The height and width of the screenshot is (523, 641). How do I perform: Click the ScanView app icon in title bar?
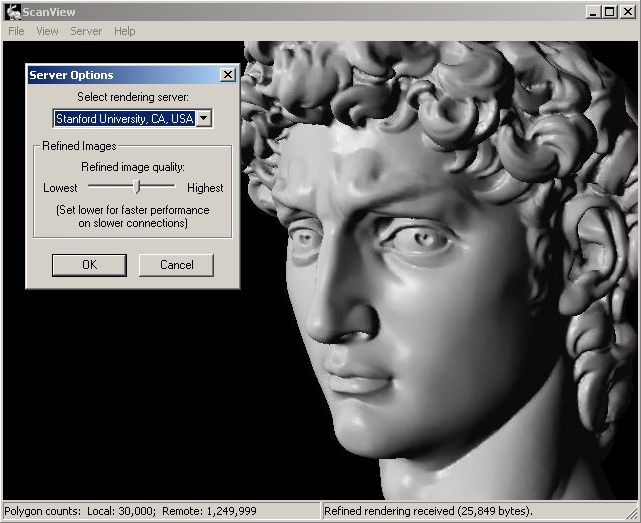click(12, 11)
